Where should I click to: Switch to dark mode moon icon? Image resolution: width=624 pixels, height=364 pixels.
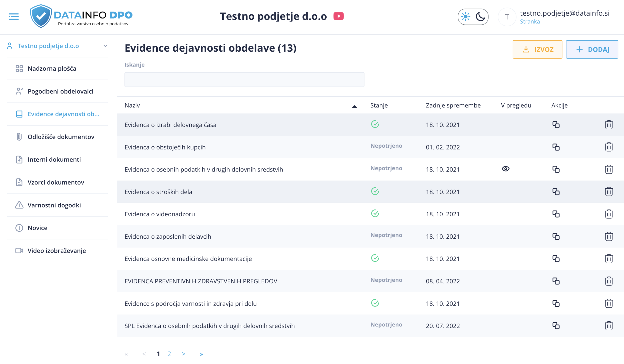[480, 17]
